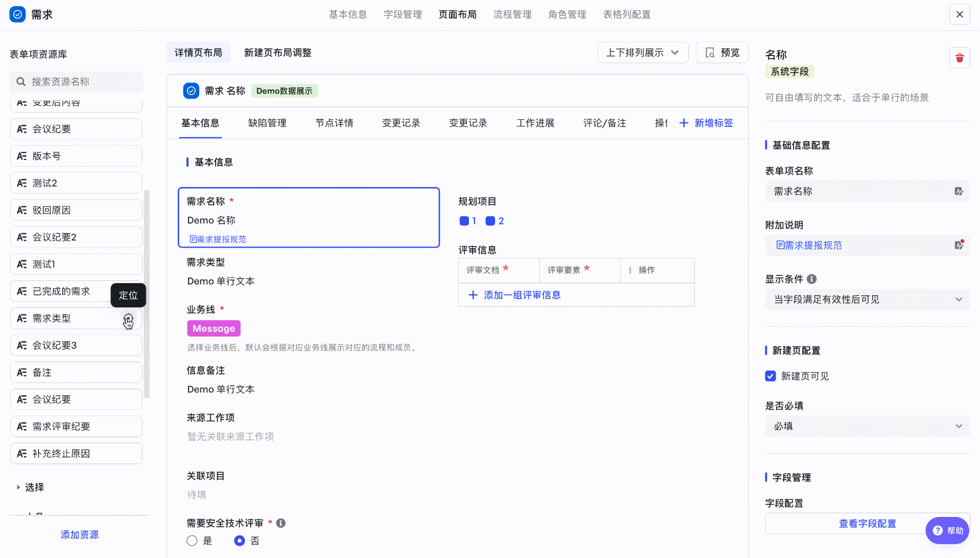Click the 需求名称 field card
Screen dimensions: 980x558
[309, 217]
